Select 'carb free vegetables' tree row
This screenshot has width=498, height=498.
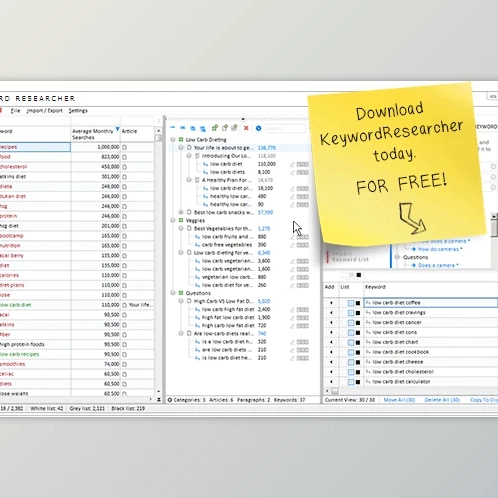[x=227, y=245]
